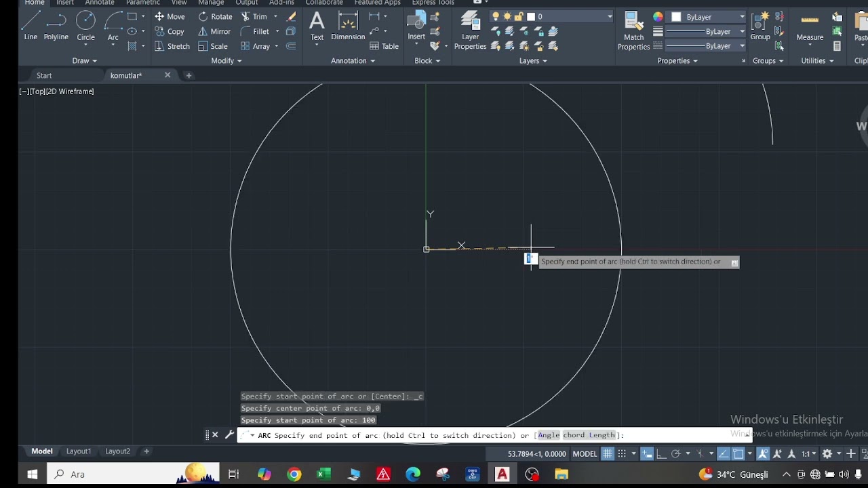Viewport: 868px width, 488px height.
Task: Click the MODEL space button
Action: [x=585, y=454]
